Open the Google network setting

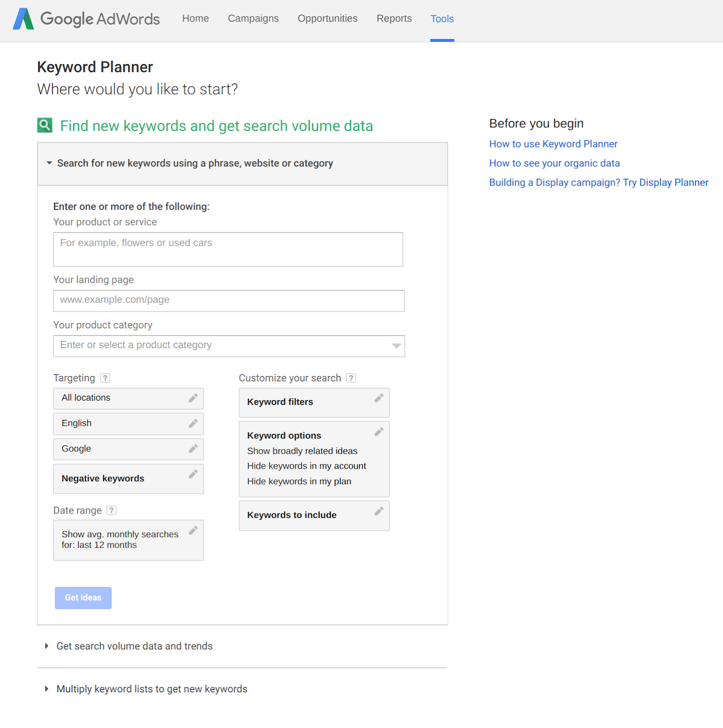pos(129,449)
